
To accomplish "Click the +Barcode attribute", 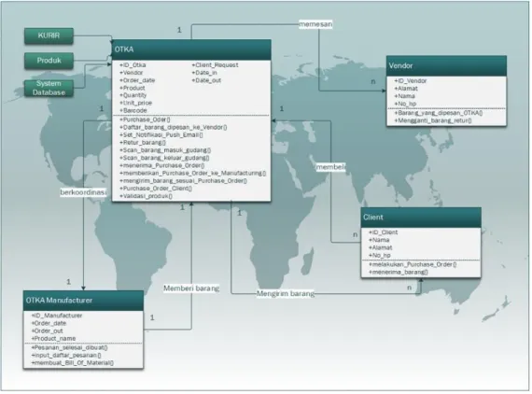I will pyautogui.click(x=133, y=110).
